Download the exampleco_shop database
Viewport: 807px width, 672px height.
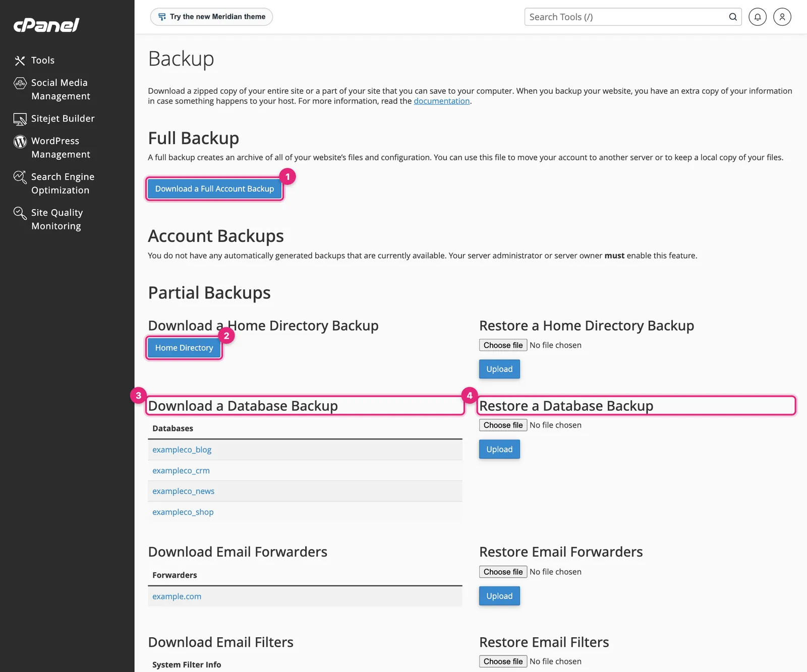tap(183, 512)
